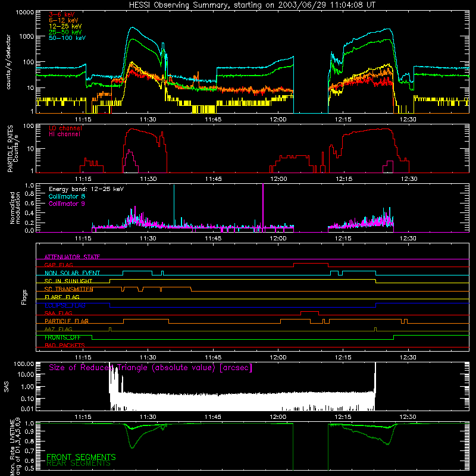Select the orange 6-12 keV legend entry
476x476 pixels.
[x=64, y=20]
